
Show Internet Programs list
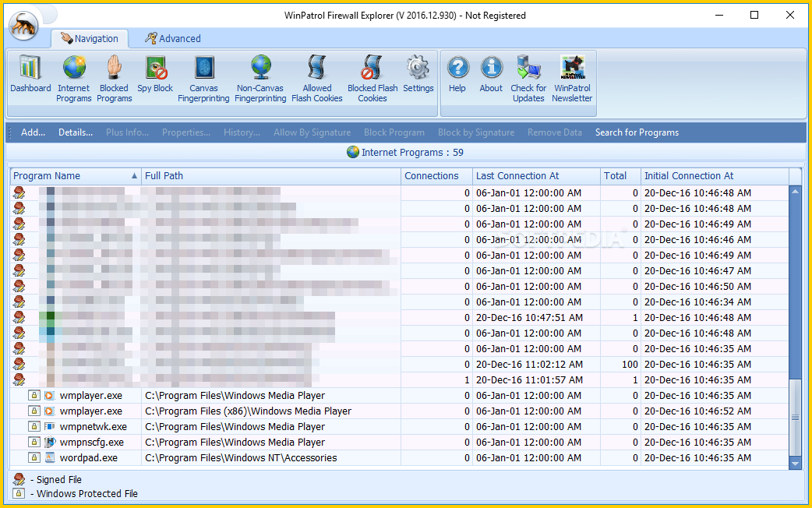[x=73, y=79]
